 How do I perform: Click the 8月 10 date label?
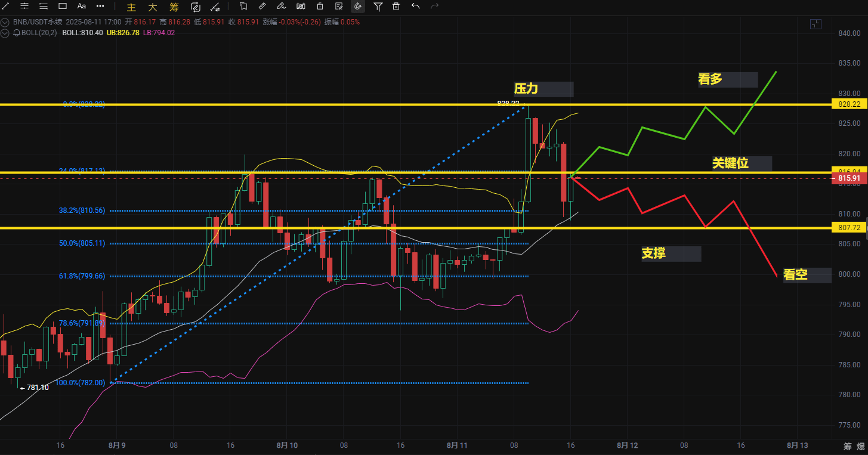[287, 445]
